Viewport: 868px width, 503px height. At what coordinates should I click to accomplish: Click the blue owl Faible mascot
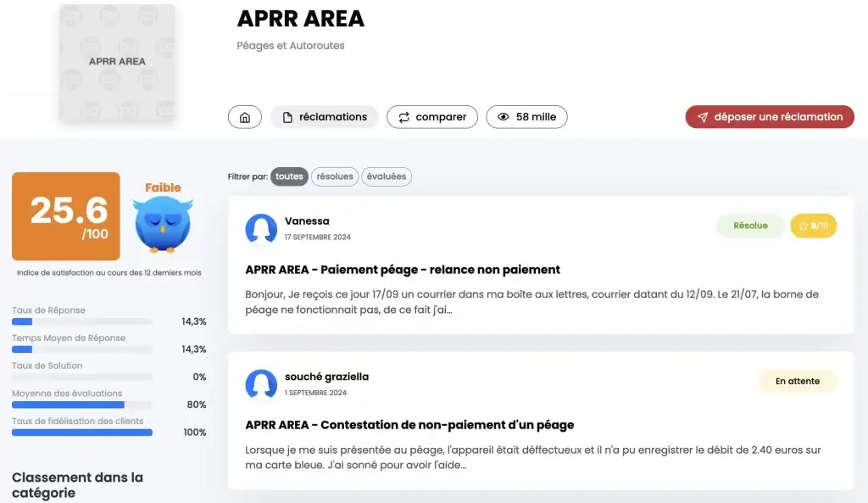pyautogui.click(x=163, y=226)
